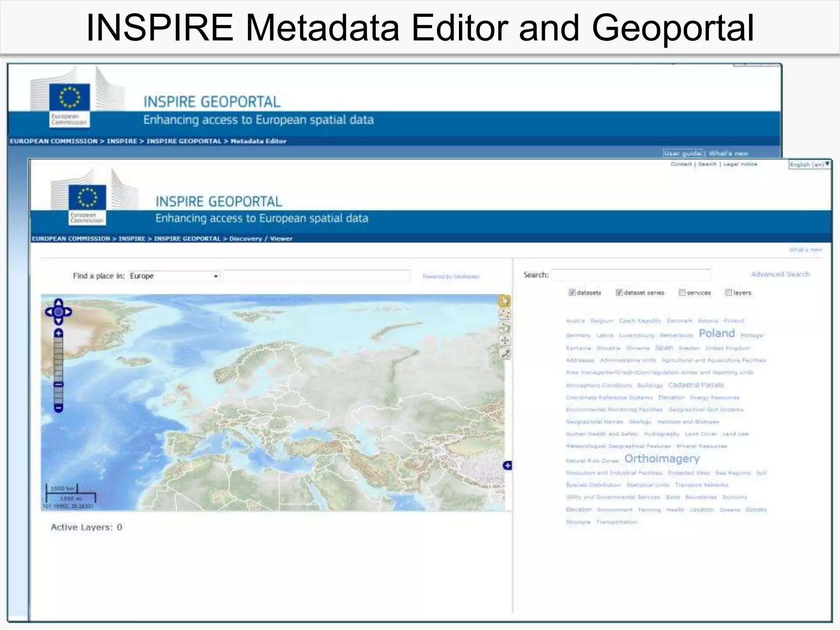Image resolution: width=840 pixels, height=630 pixels.
Task: Toggle the dataset series checkbox
Action: coord(619,292)
